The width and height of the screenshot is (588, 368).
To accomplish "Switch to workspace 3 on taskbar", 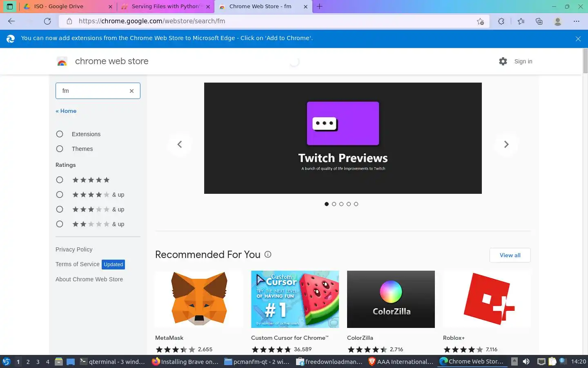I will [x=38, y=361].
